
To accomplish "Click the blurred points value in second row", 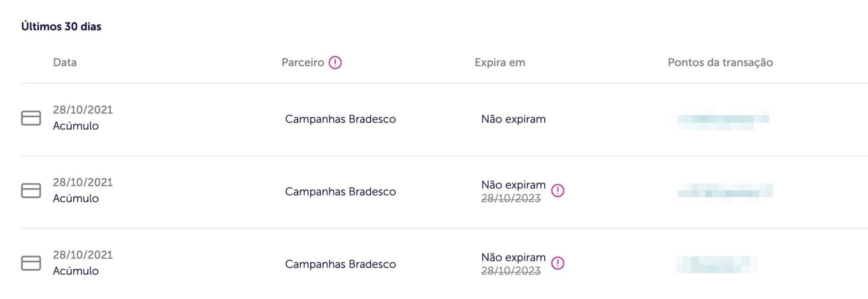I will coord(725,192).
